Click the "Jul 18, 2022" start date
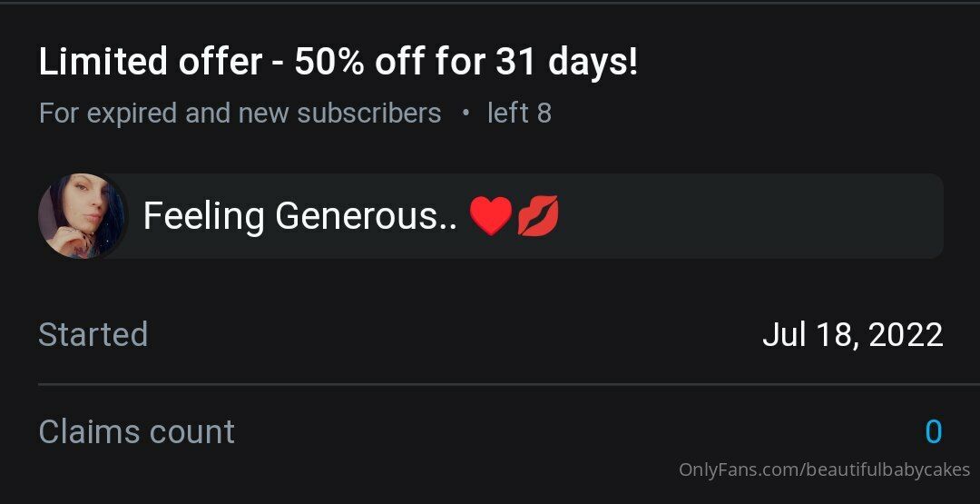Viewport: 980px width, 504px height. (852, 334)
